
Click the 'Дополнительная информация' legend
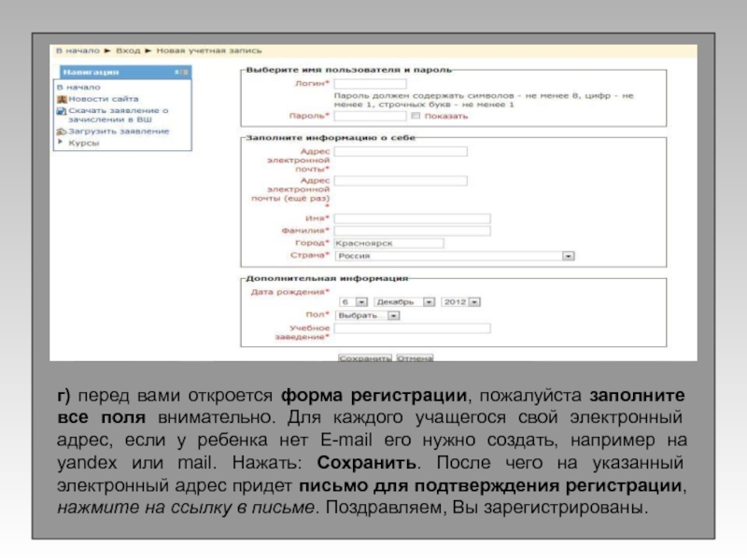point(327,278)
